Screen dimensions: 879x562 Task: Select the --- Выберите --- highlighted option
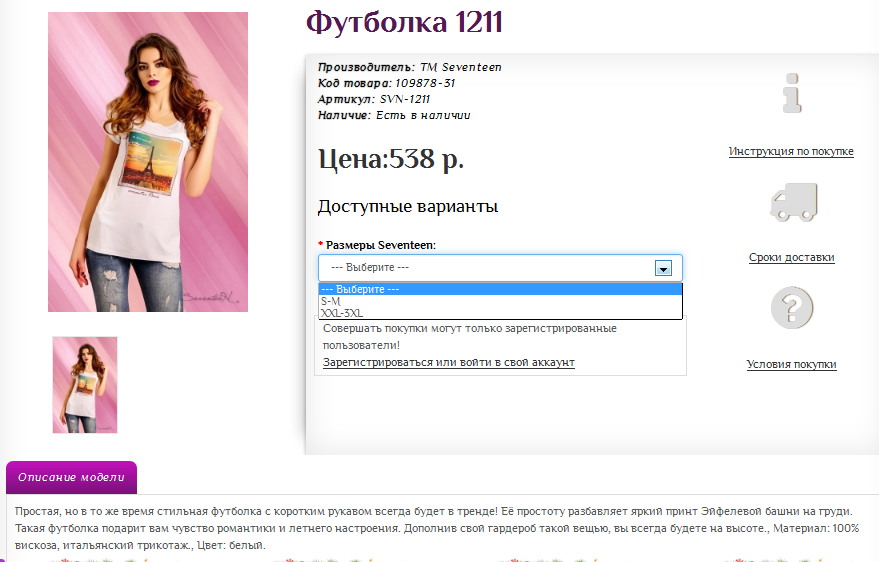(500, 289)
